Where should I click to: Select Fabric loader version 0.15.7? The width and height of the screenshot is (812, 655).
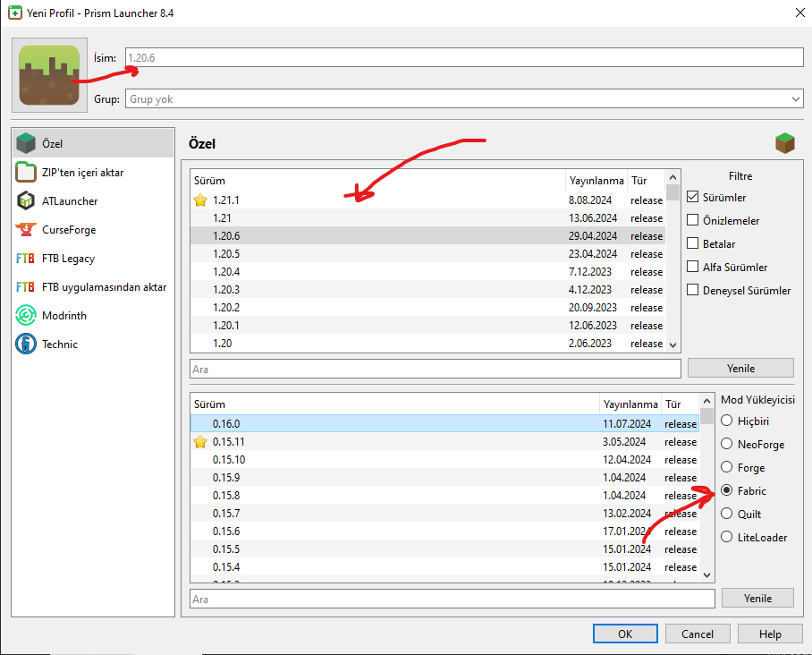click(x=445, y=513)
